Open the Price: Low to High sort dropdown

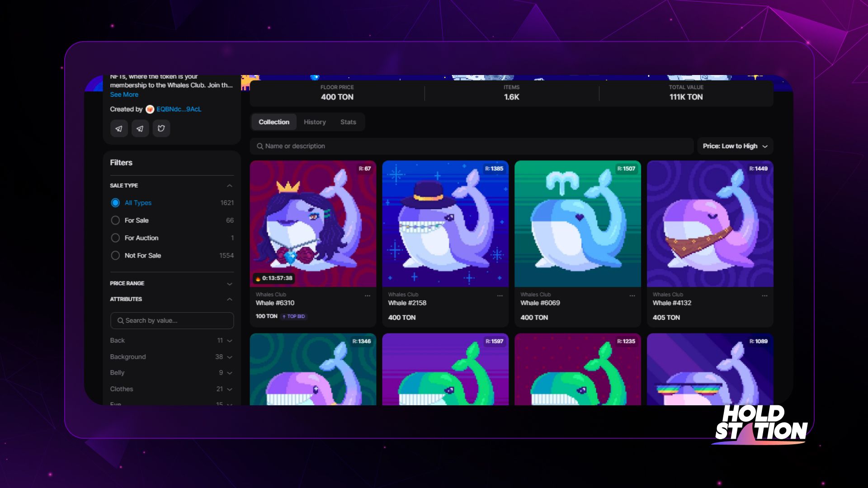735,146
